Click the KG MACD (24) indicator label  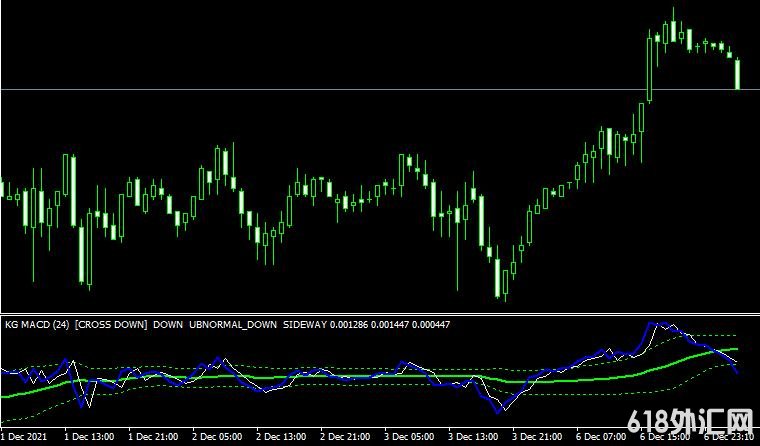pyautogui.click(x=37, y=324)
